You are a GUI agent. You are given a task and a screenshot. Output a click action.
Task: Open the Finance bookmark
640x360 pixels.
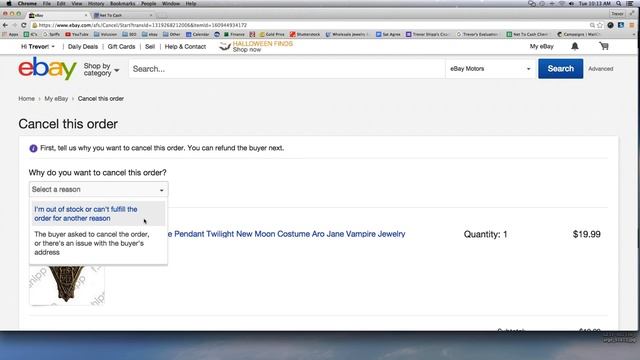(234, 34)
